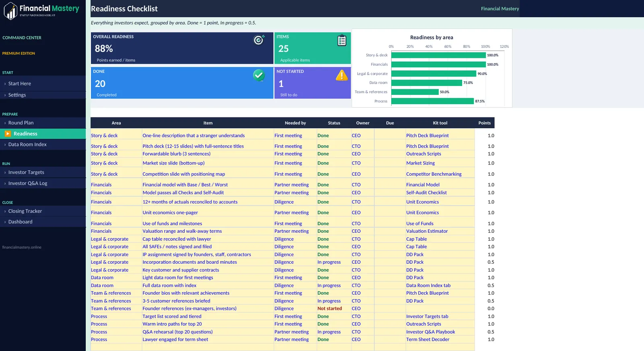This screenshot has width=644, height=351.
Task: Click the warning triangle icon in Not Started card
Action: (342, 75)
